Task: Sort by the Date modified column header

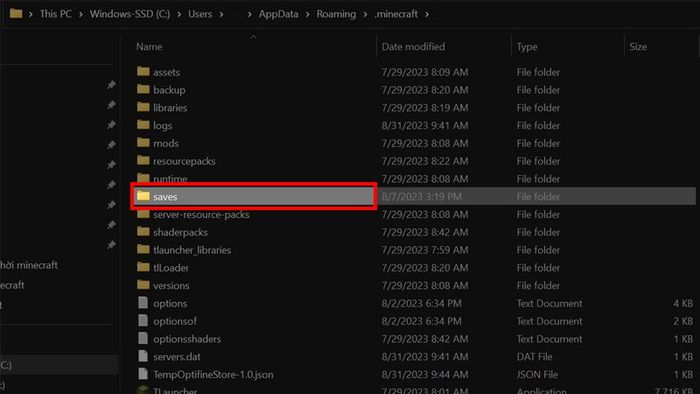Action: (413, 46)
